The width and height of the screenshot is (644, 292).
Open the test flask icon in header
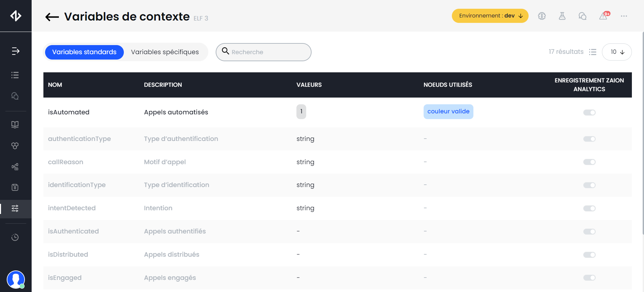click(562, 16)
